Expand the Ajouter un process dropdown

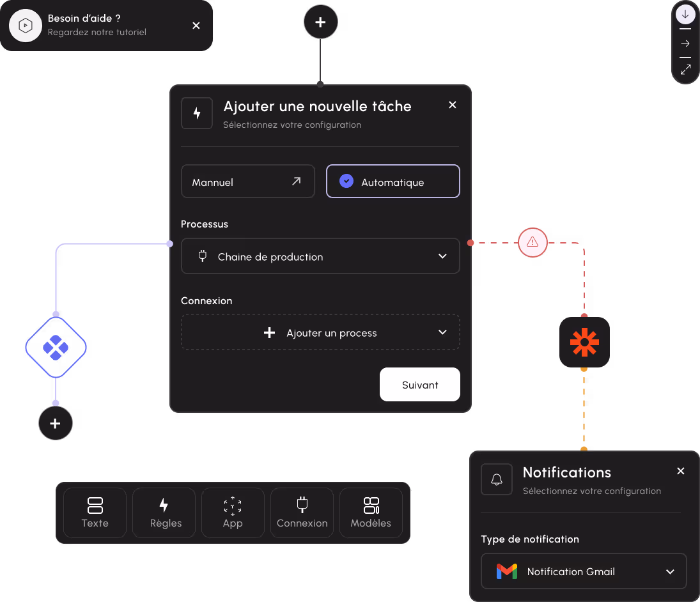point(320,332)
